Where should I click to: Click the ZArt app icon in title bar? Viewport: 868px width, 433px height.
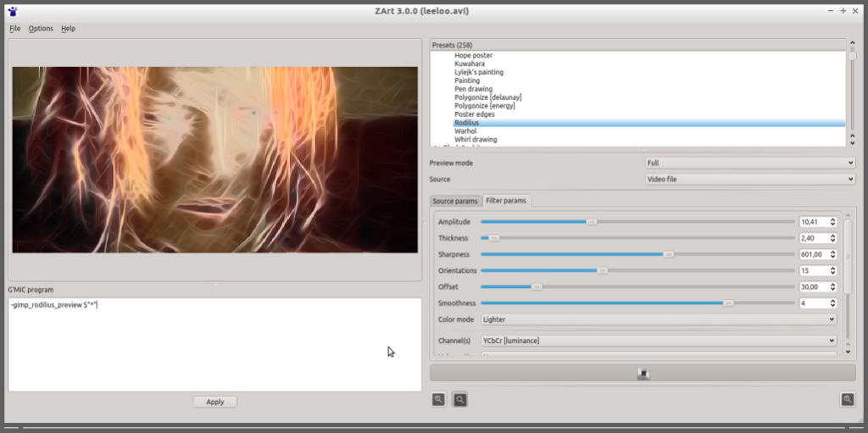pyautogui.click(x=12, y=11)
